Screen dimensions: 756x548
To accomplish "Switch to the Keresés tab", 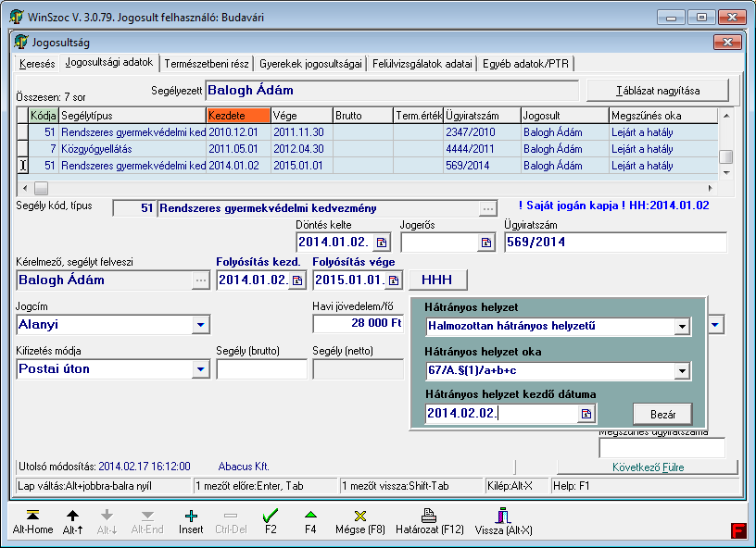I will click(37, 64).
